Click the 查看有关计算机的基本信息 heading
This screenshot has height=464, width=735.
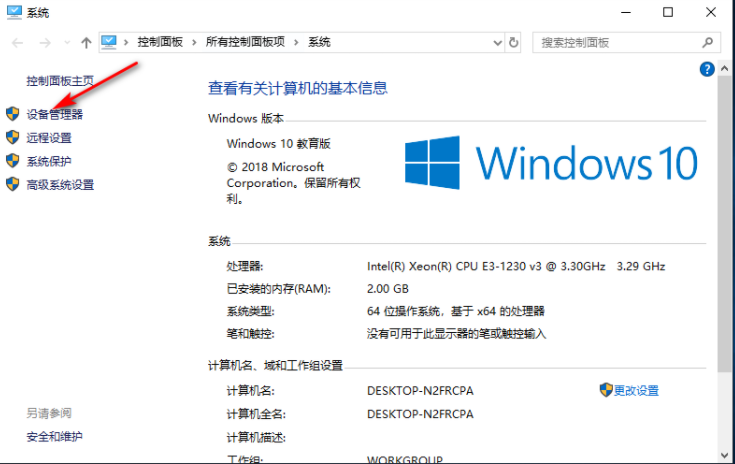tap(298, 88)
